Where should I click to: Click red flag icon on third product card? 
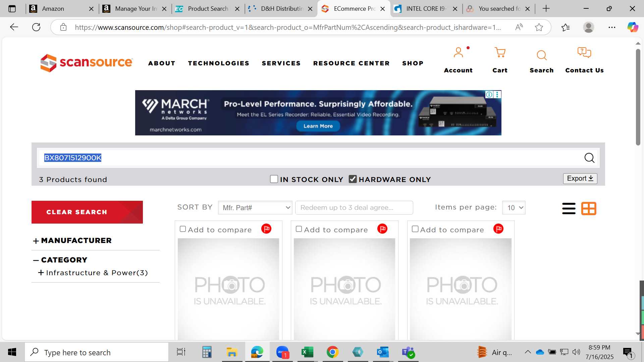(x=498, y=229)
